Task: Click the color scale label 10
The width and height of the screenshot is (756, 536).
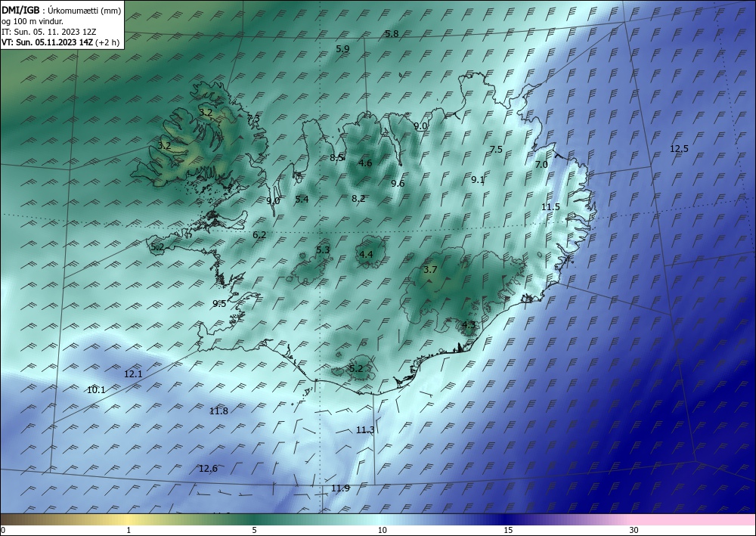Action: pyautogui.click(x=382, y=530)
